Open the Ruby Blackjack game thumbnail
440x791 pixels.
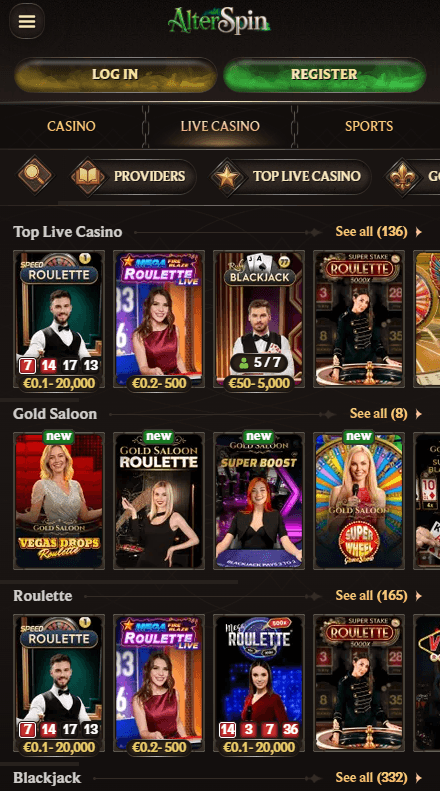tap(259, 319)
